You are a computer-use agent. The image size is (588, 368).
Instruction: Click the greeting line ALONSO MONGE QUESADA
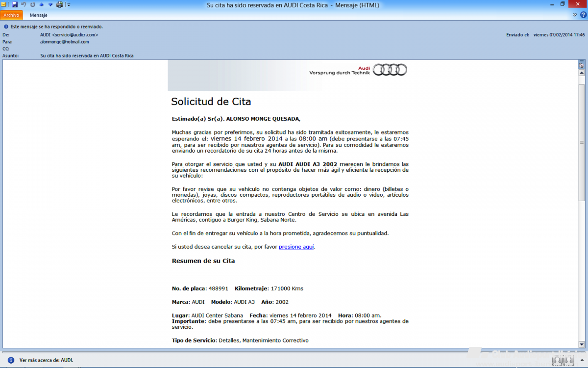pyautogui.click(x=236, y=119)
